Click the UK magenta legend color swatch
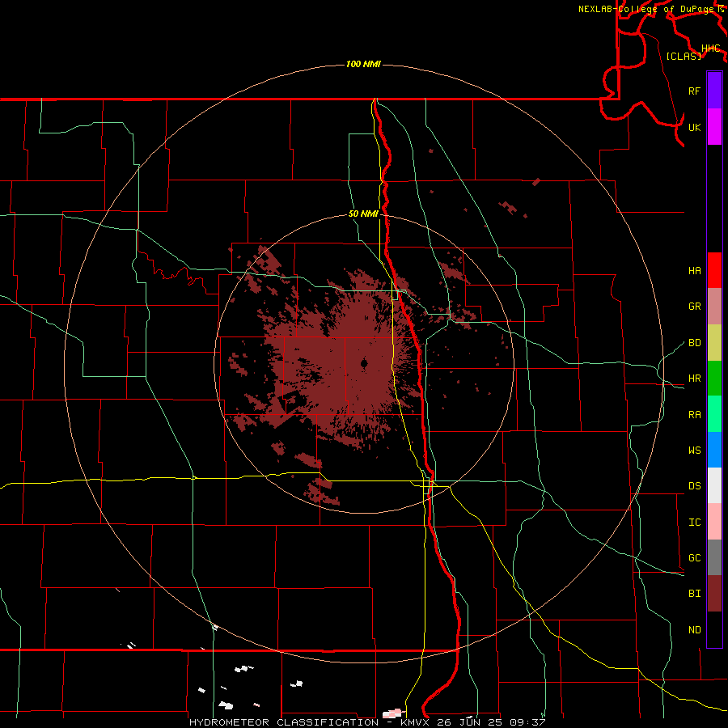 coord(714,127)
